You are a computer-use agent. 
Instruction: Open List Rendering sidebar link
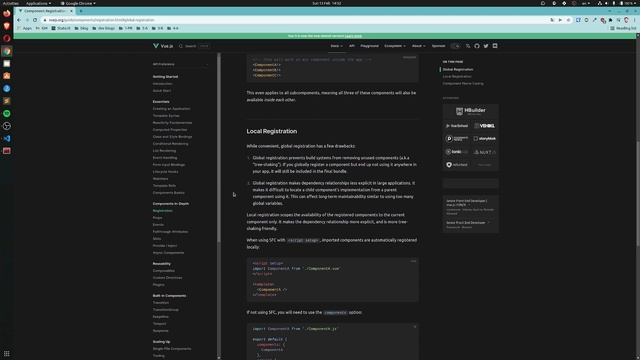(164, 151)
